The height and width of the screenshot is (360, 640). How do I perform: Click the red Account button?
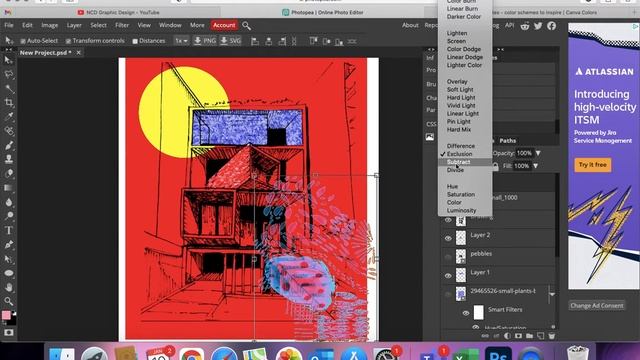tap(224, 25)
